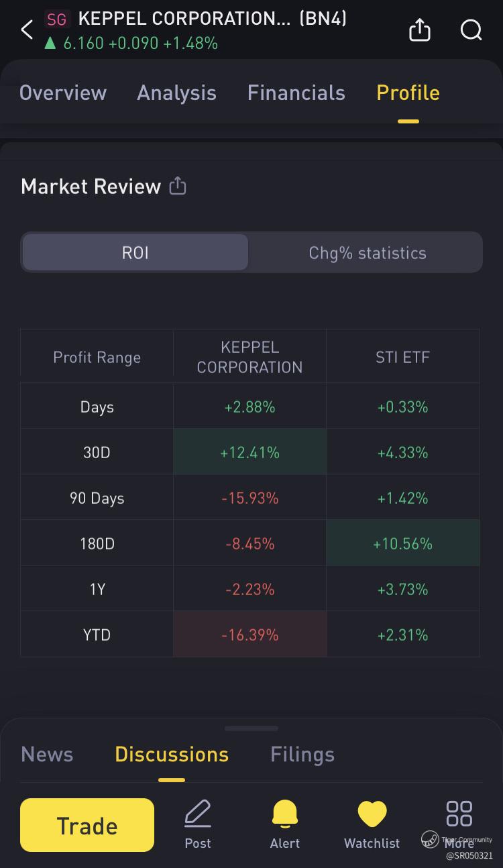Share the Market Review section
The height and width of the screenshot is (868, 503).
[x=178, y=186]
